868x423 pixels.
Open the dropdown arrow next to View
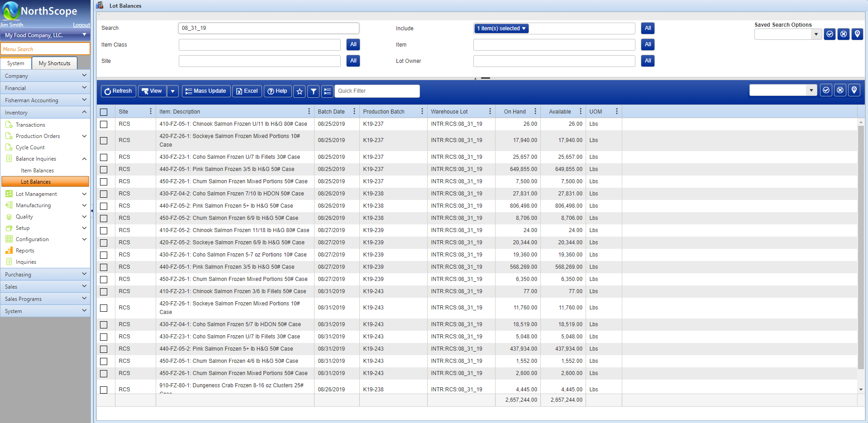click(172, 91)
